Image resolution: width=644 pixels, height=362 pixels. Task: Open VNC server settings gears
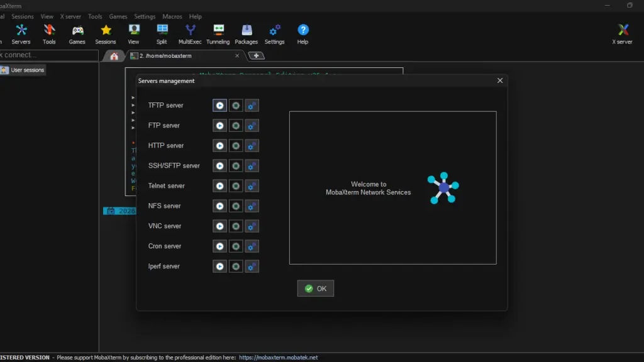click(252, 226)
